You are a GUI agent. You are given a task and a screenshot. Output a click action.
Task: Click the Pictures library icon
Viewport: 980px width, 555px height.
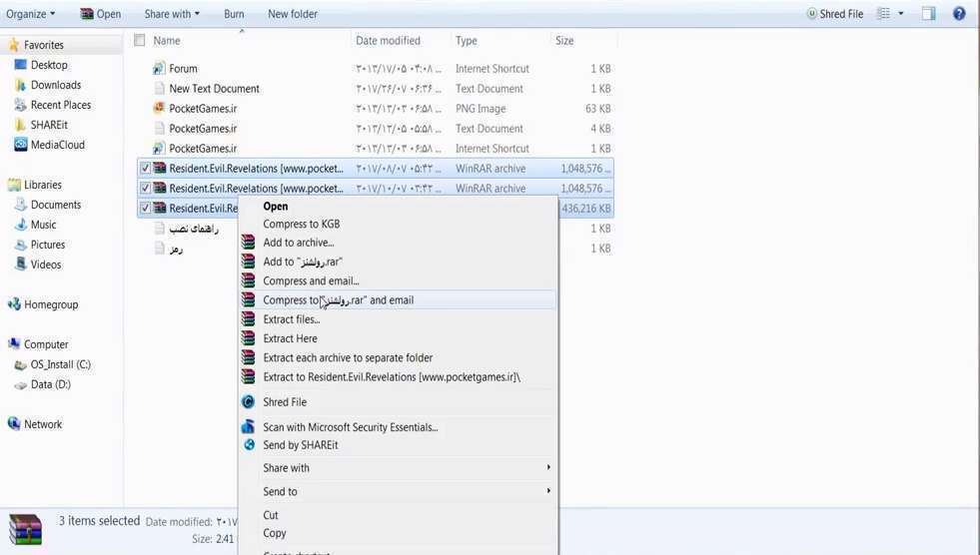coord(21,245)
